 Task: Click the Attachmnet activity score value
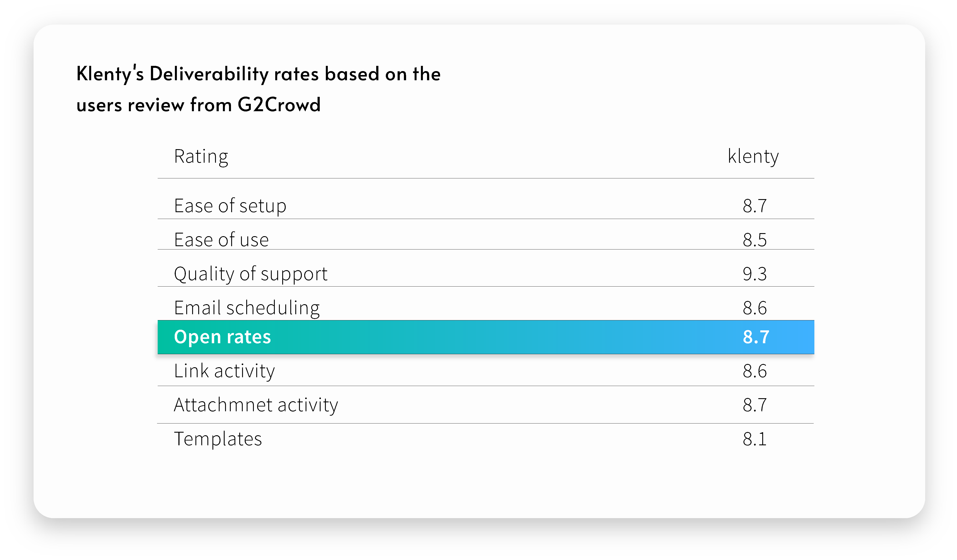tap(755, 405)
